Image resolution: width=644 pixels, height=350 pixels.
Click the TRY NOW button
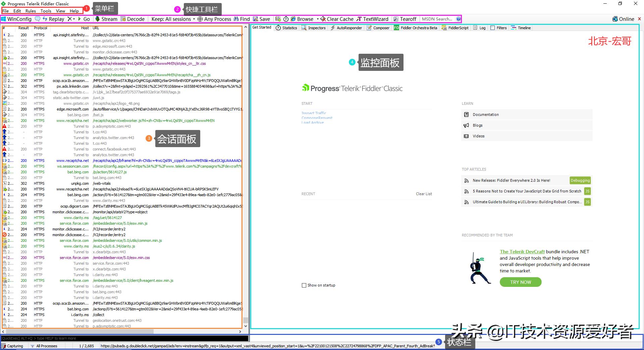520,282
